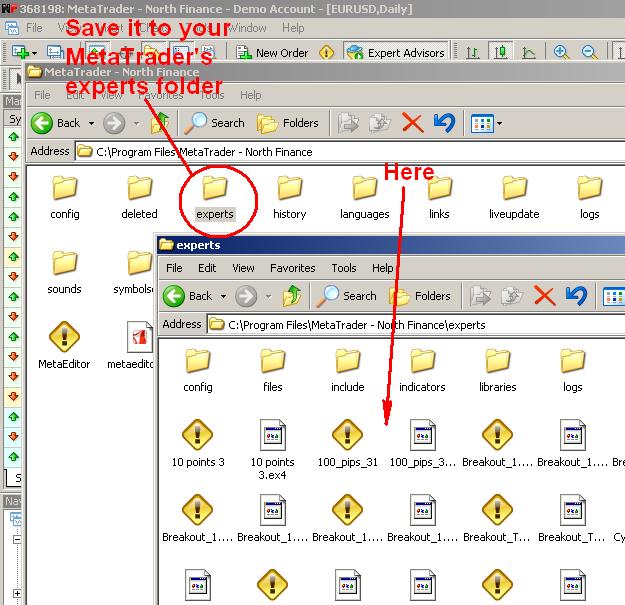Select the links folder
The width and height of the screenshot is (625, 605).
tap(439, 198)
